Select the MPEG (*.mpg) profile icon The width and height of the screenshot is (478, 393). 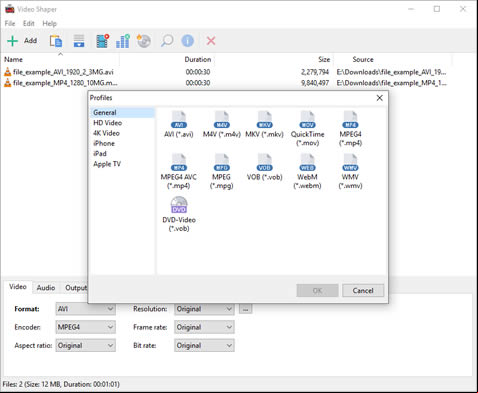pos(222,163)
